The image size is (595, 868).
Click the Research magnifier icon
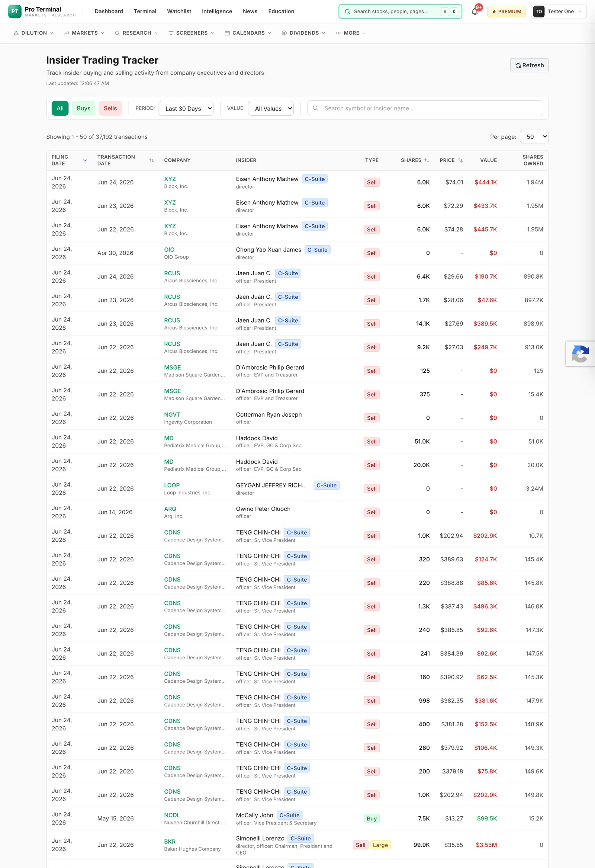[117, 33]
